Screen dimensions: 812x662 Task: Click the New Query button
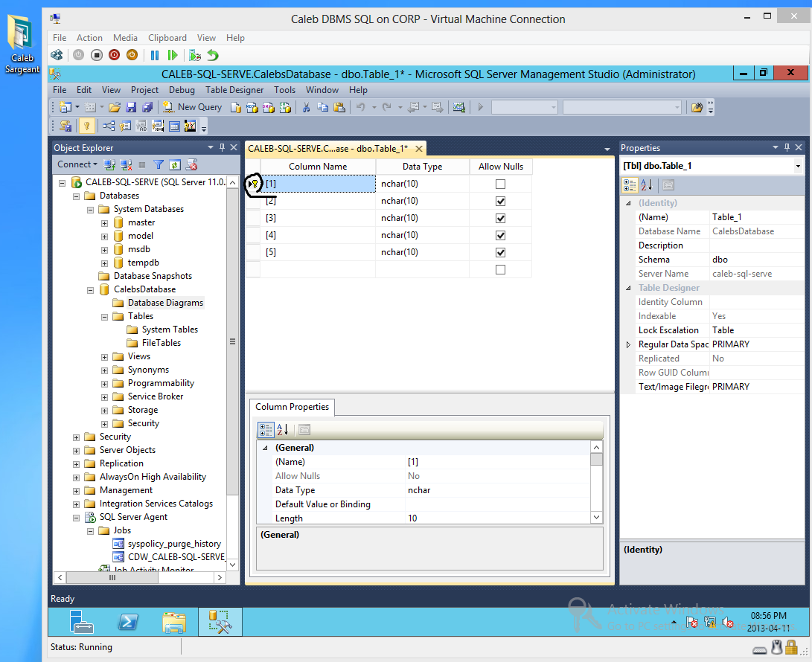pyautogui.click(x=192, y=107)
